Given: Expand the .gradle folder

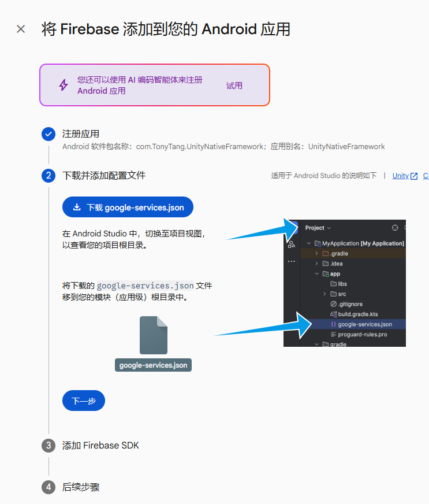Looking at the screenshot, I should coord(316,254).
